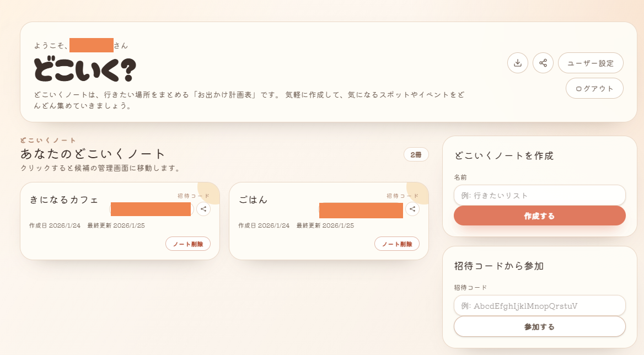Click the share icon on the ごはん note
This screenshot has height=355, width=644.
pyautogui.click(x=412, y=209)
